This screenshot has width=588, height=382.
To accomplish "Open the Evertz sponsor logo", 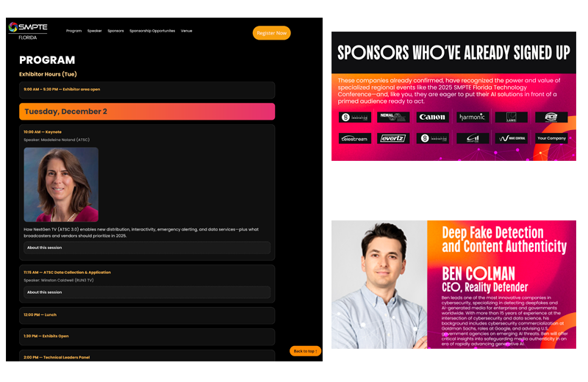I will 393,138.
